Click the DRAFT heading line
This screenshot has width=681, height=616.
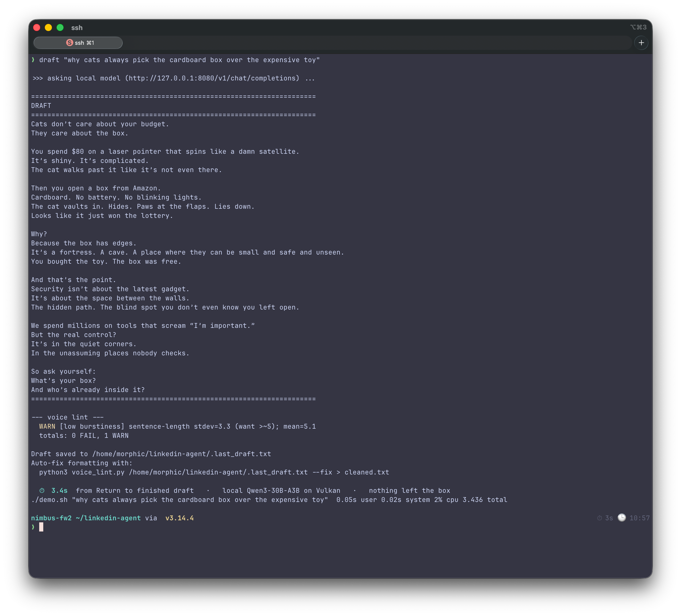41,106
